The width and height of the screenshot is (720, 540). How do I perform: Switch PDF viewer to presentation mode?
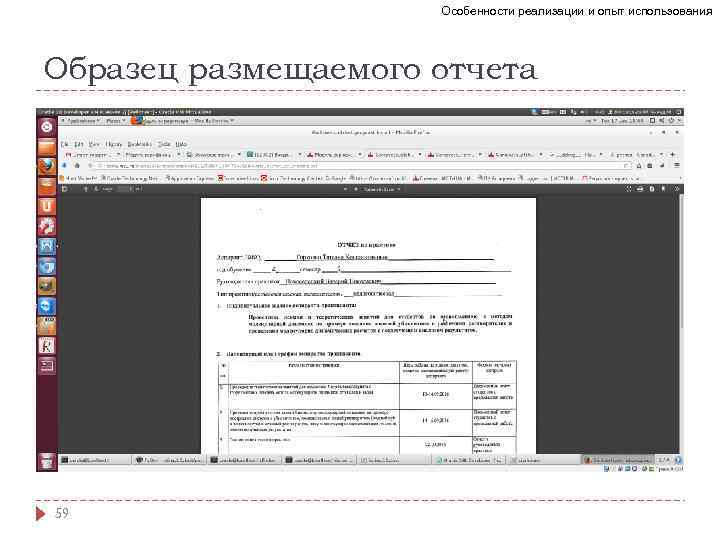629,189
